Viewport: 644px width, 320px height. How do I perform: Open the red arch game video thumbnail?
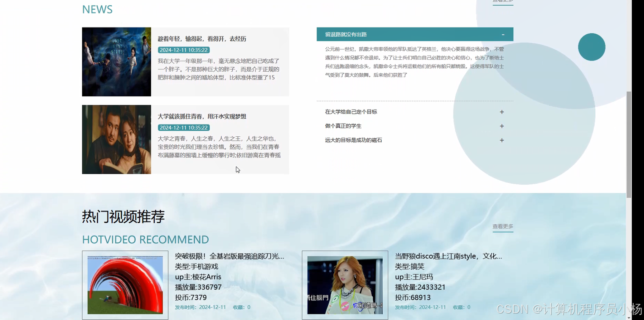point(125,285)
